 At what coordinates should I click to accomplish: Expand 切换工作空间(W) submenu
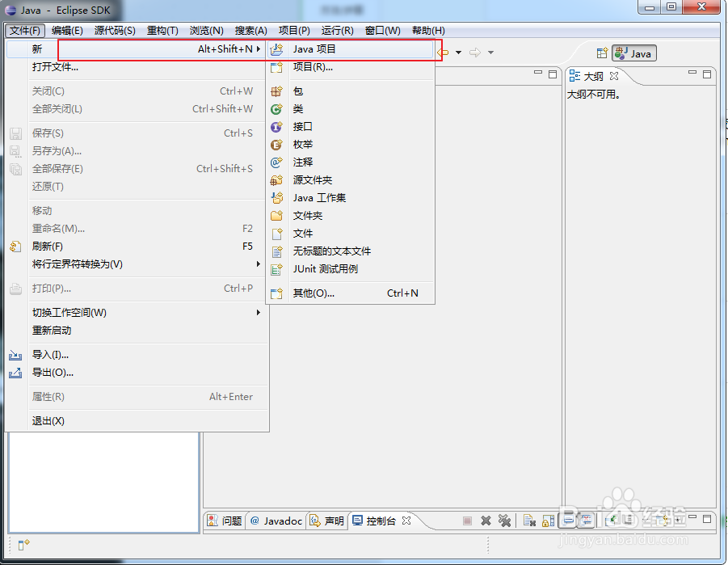[137, 313]
